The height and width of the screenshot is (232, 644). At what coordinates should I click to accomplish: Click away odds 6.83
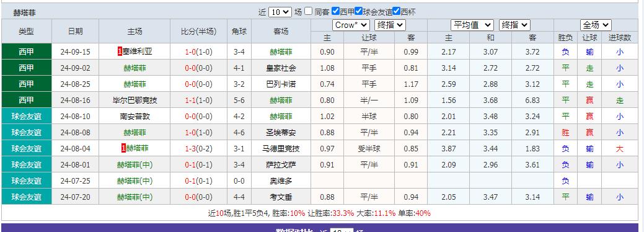[532, 100]
